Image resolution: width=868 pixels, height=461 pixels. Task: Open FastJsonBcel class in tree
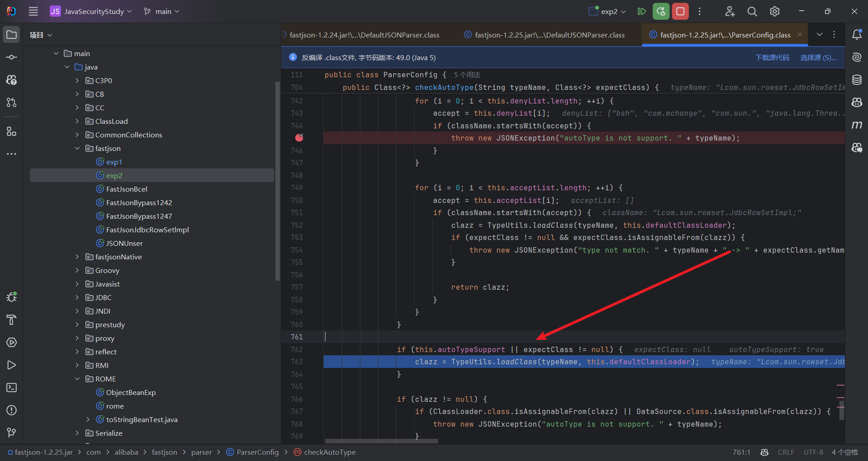click(127, 189)
